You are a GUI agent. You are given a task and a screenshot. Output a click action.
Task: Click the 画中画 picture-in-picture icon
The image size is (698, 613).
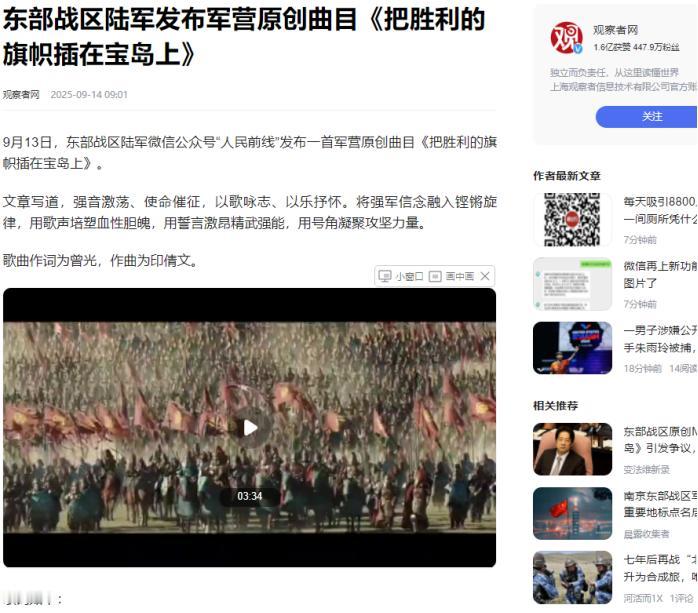[435, 276]
